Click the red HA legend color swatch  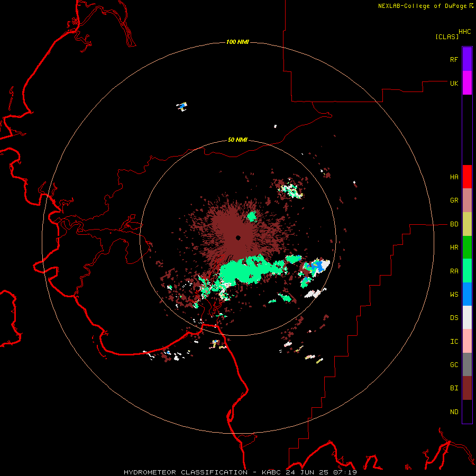tap(467, 177)
